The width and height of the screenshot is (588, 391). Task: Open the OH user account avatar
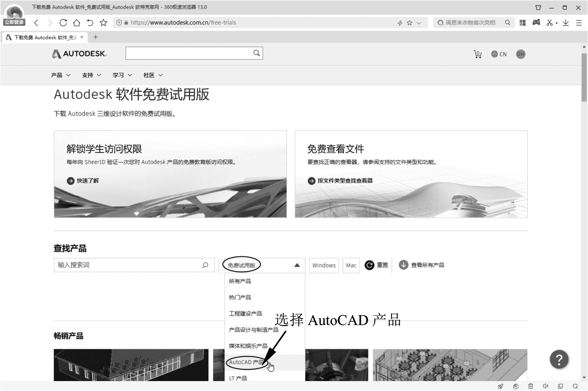(520, 54)
